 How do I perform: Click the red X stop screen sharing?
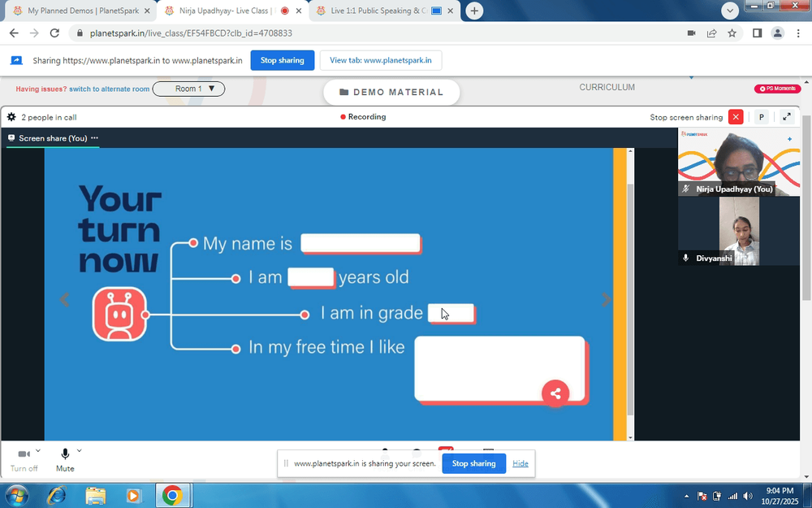coord(736,117)
